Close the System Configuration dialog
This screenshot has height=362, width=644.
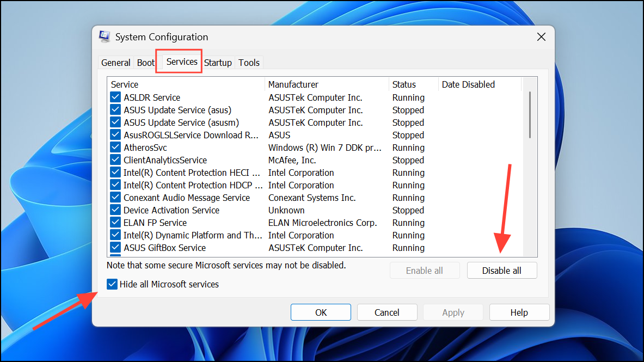point(541,37)
